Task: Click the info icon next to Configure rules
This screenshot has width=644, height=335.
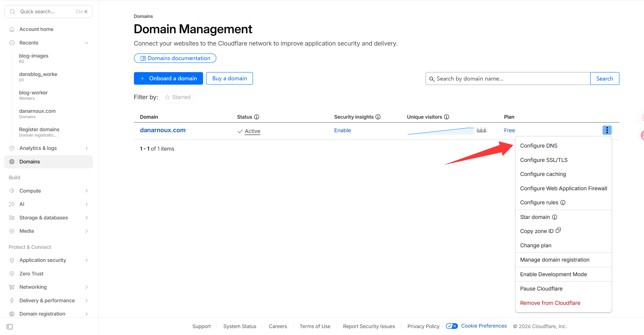Action: (x=563, y=203)
